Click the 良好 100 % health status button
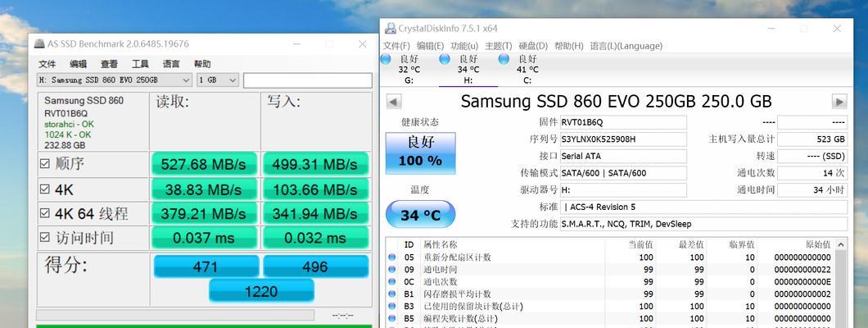This screenshot has height=328, width=868. pos(421,153)
